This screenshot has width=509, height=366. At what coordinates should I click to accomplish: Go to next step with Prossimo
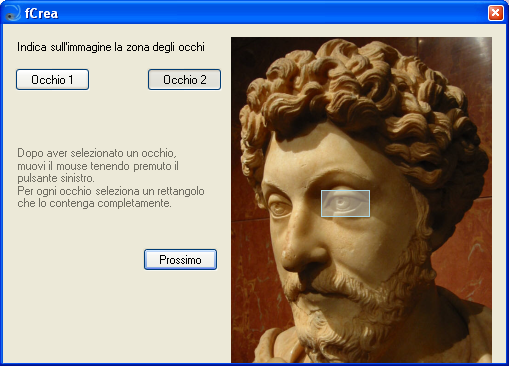[180, 259]
